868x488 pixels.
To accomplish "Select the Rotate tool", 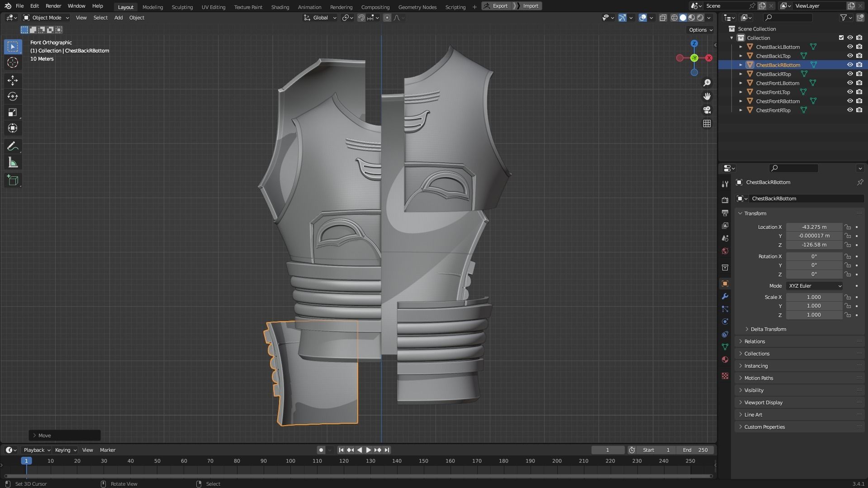I will click(x=13, y=96).
